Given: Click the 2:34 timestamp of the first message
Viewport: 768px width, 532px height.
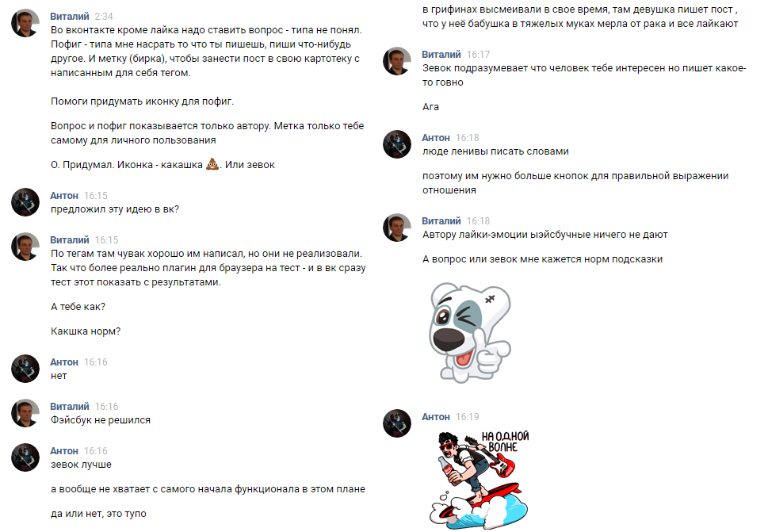Looking at the screenshot, I should [x=104, y=16].
